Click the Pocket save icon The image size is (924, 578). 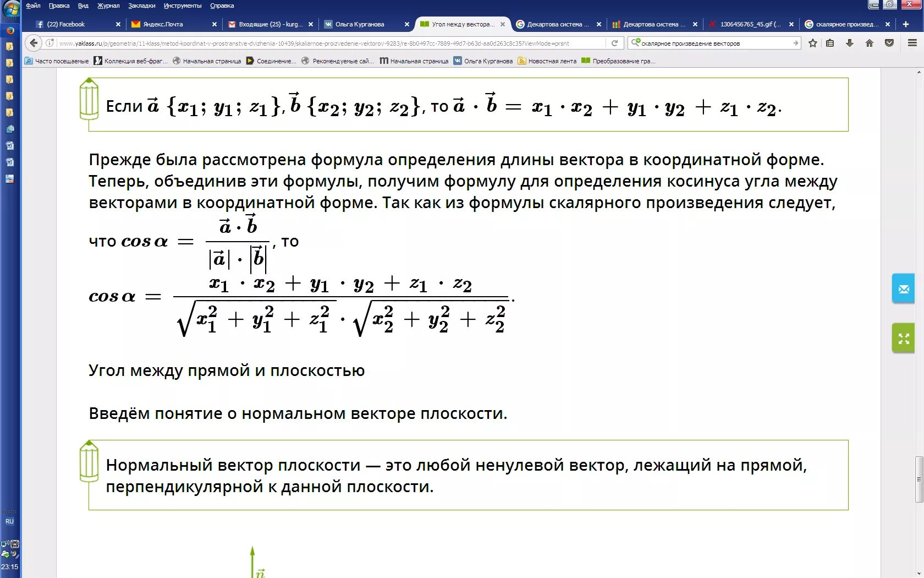click(x=889, y=43)
